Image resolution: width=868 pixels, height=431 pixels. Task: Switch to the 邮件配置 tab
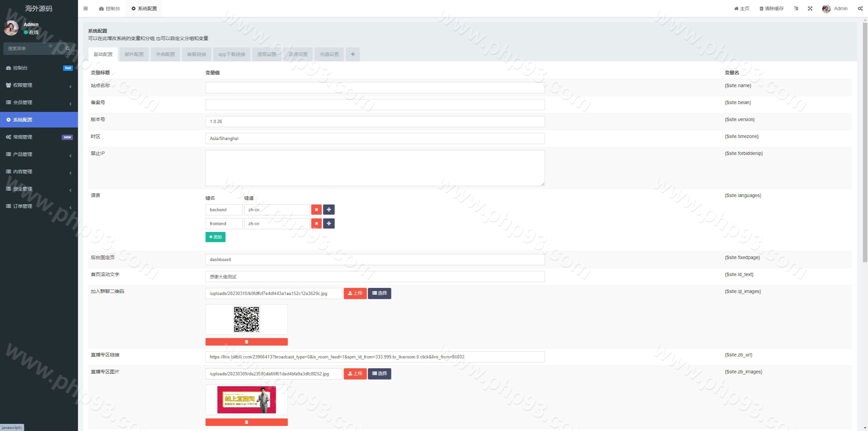point(134,54)
